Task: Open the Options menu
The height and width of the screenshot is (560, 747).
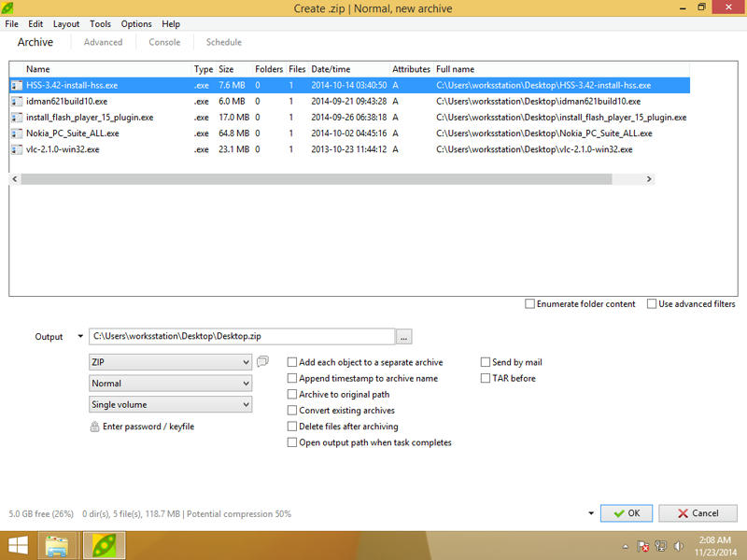Action: pyautogui.click(x=136, y=24)
